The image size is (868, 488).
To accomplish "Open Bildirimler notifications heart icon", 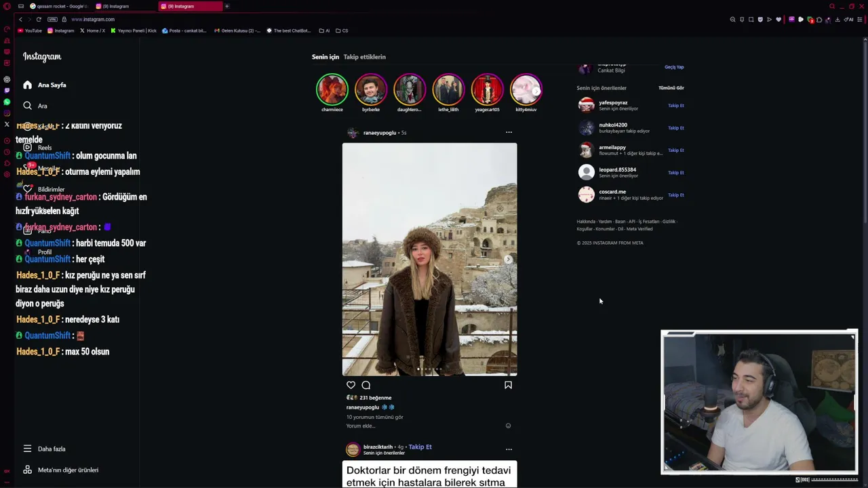I will [x=27, y=189].
